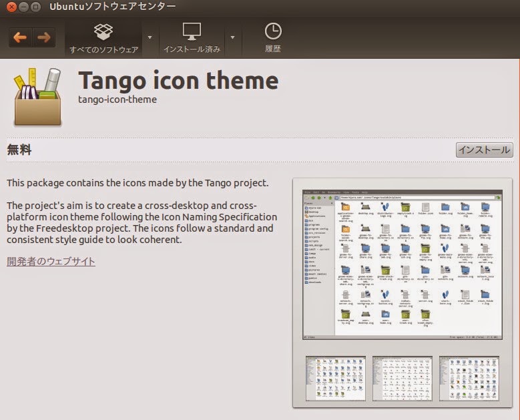Open the All Software (すべてのソフトウェア) section
The image size is (520, 420).
(103, 39)
